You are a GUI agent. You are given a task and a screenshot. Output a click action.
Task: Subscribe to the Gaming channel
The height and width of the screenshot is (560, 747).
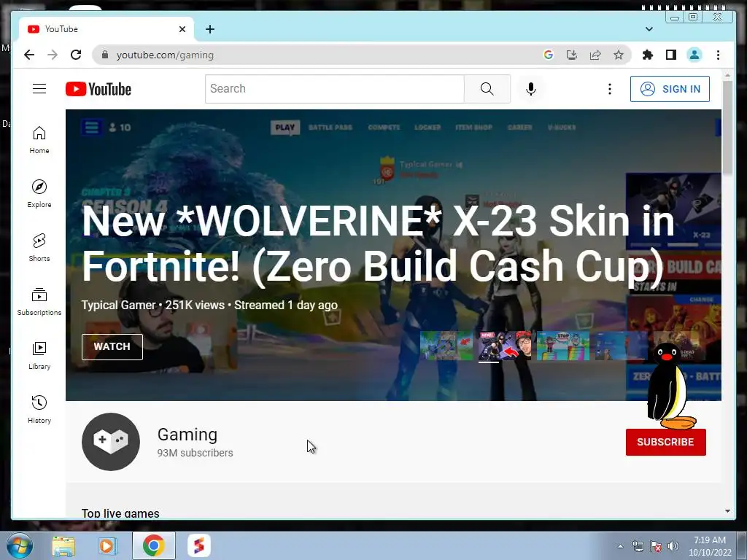[x=665, y=442]
